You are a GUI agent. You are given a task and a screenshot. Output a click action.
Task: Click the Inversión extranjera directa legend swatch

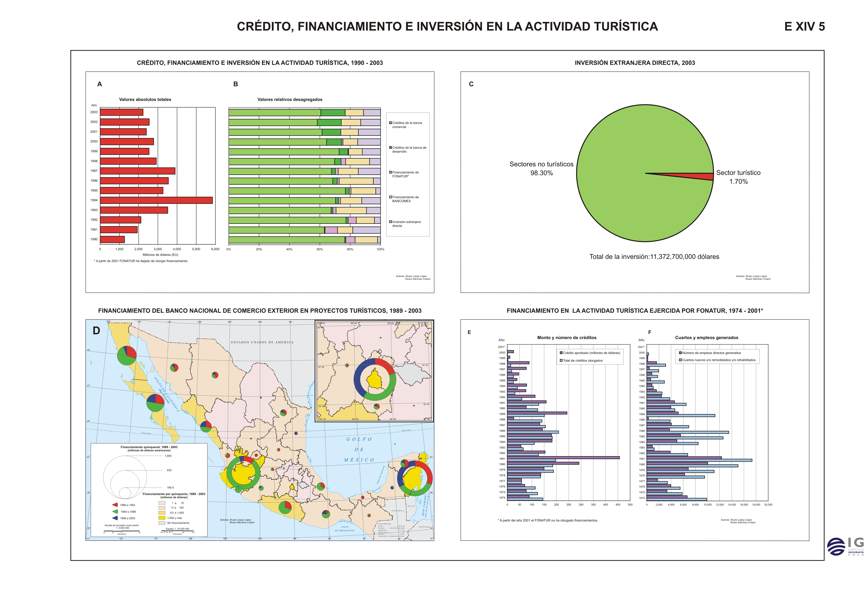click(391, 222)
